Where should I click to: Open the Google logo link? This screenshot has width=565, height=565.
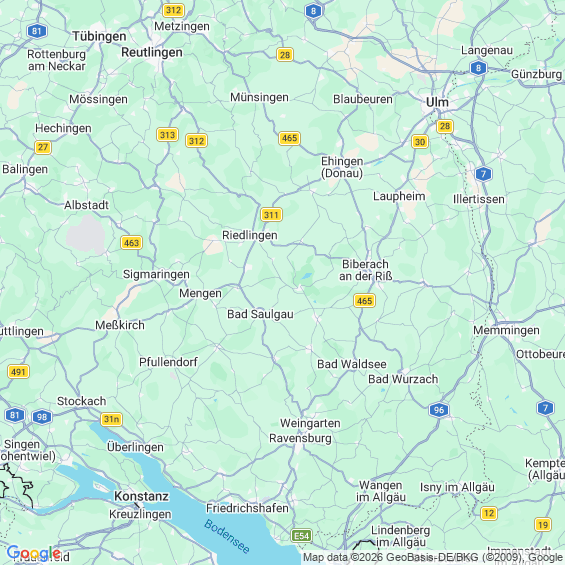tap(34, 553)
